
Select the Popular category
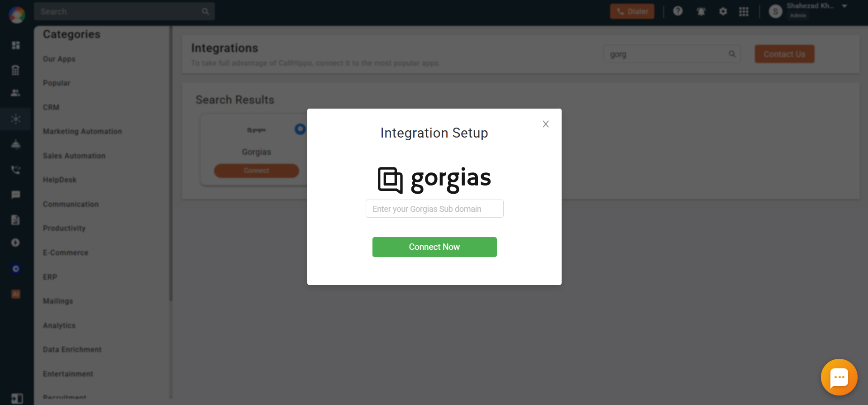click(57, 83)
